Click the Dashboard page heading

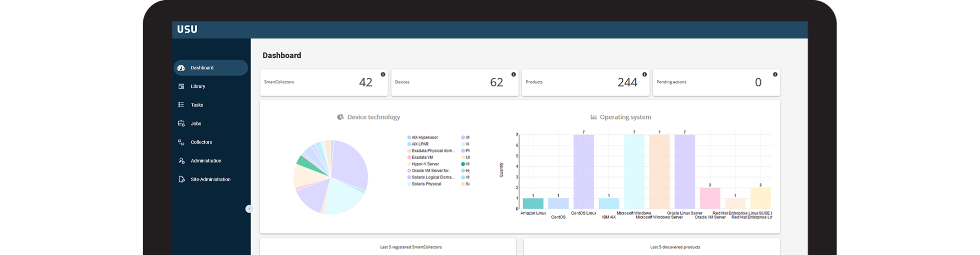[282, 56]
